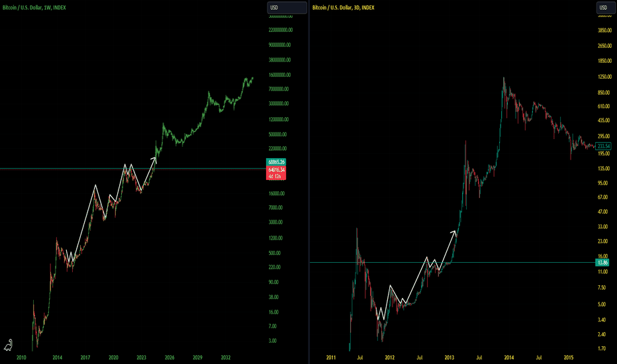Screen dimensions: 617x364
Task: Click the '500000.00' price axis value
Action: click(x=278, y=134)
